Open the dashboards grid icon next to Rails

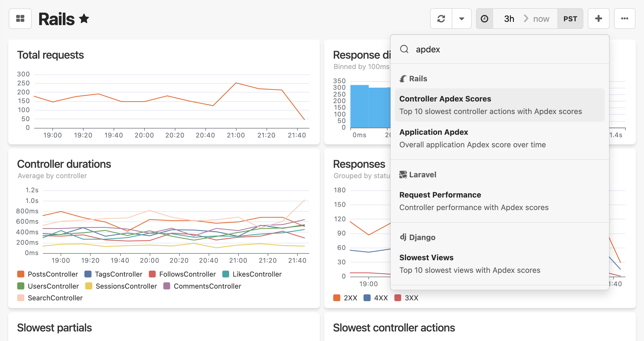point(20,19)
